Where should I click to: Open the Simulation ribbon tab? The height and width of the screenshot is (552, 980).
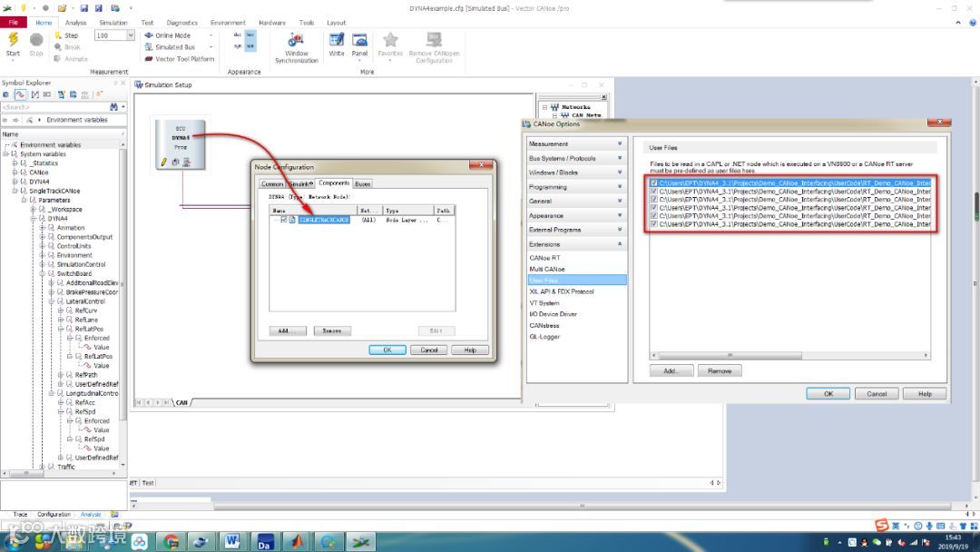(113, 23)
